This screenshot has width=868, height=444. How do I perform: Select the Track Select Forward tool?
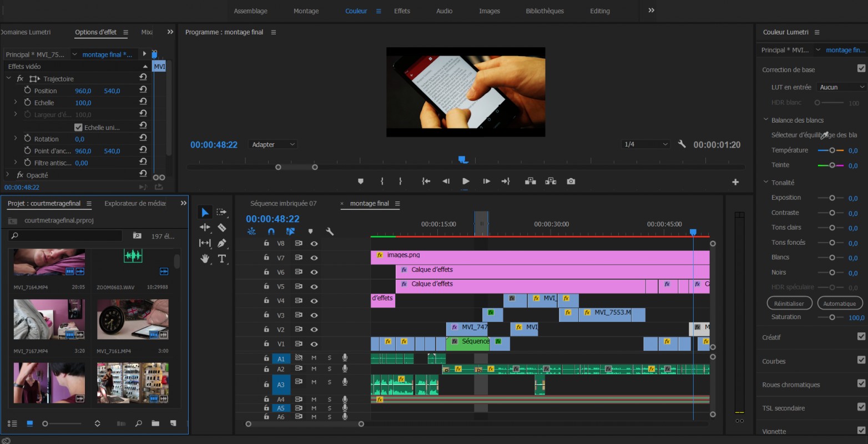point(221,212)
